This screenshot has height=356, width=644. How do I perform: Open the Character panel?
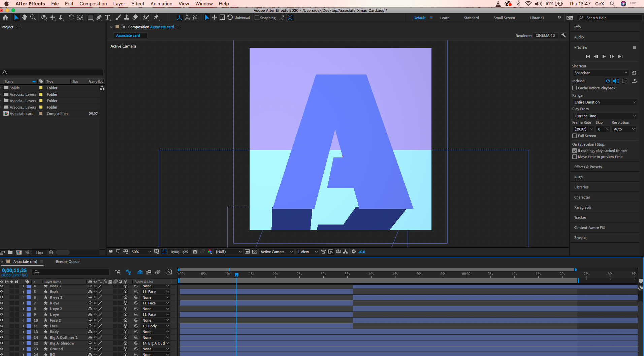pyautogui.click(x=582, y=197)
